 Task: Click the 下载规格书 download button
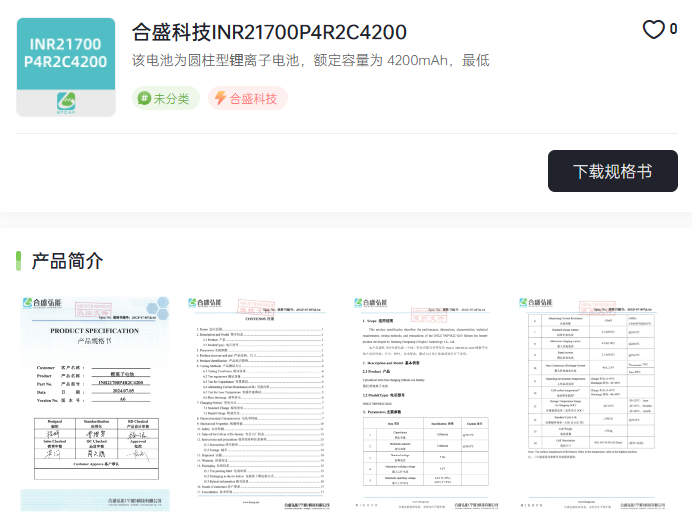pyautogui.click(x=613, y=171)
